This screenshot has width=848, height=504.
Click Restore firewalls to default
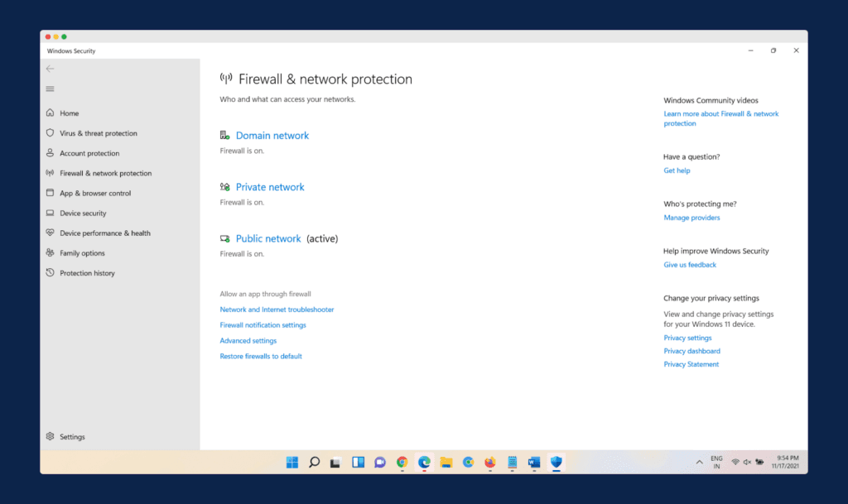[x=261, y=357]
